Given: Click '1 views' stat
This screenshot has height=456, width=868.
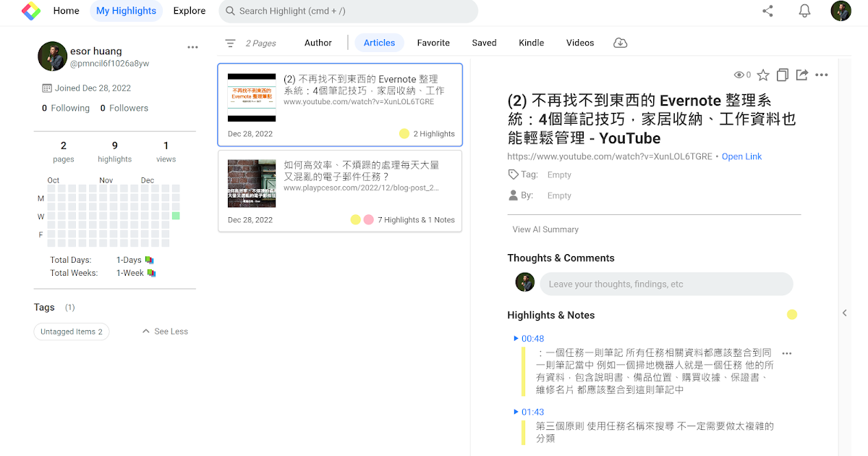Looking at the screenshot, I should (166, 152).
